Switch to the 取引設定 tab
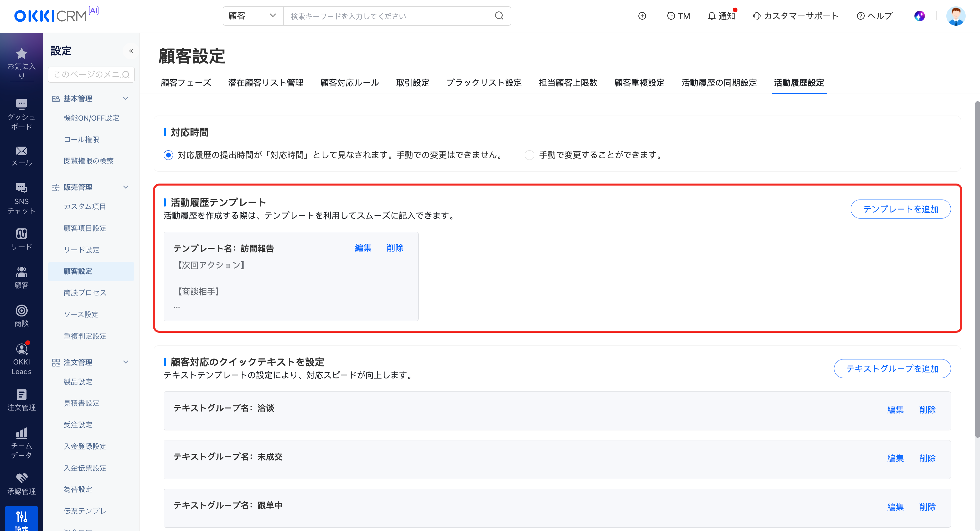This screenshot has width=980, height=531. point(413,83)
